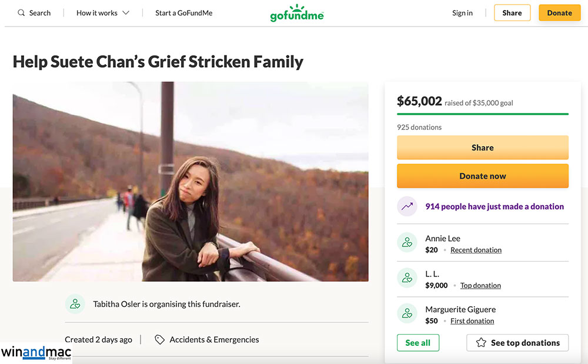Viewport: 588px width, 364px height.
Task: Click the GoFundMe logo
Action: [297, 13]
